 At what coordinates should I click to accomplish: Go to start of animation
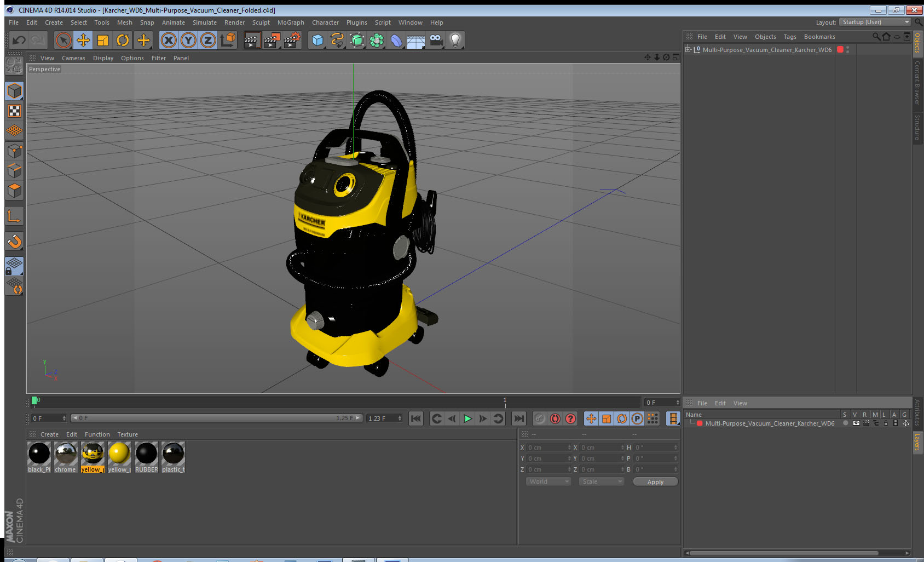pyautogui.click(x=416, y=418)
